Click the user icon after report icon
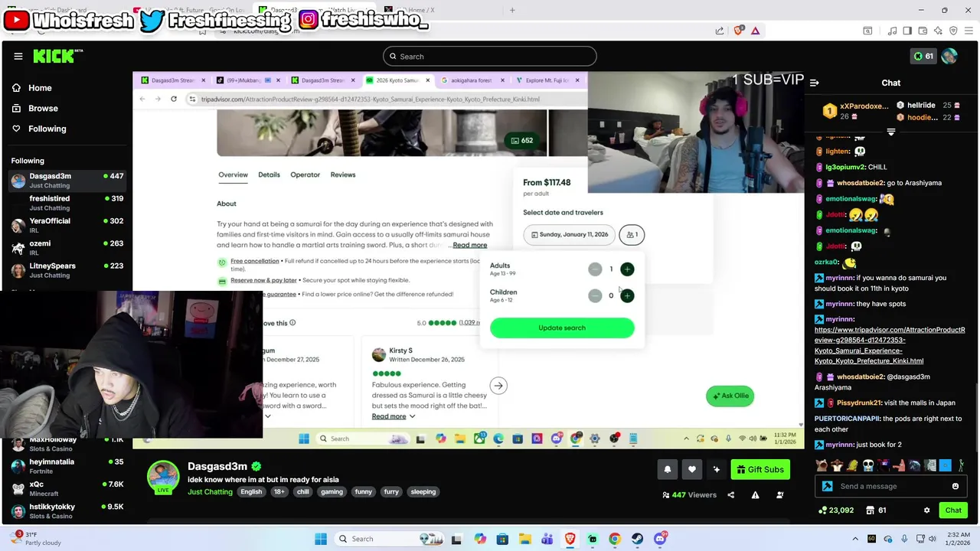Viewport: 980px width, 551px height. click(x=779, y=495)
